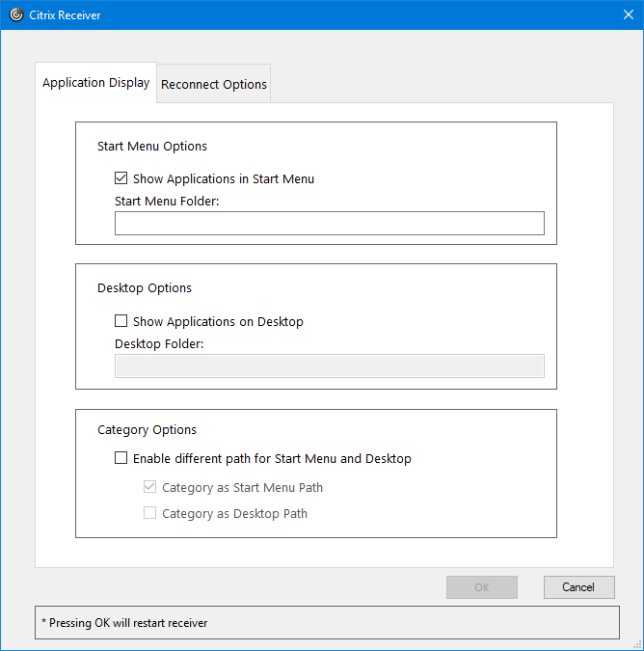Screen dimensions: 644x651
Task: Click the Citrix Receiver logo icon
Action: (x=16, y=14)
